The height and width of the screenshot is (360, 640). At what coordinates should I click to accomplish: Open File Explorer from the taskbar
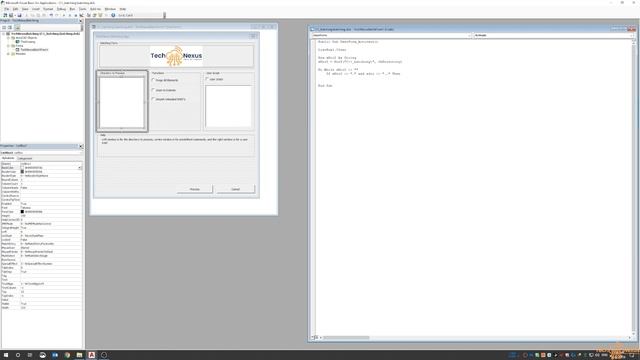click(x=79, y=355)
